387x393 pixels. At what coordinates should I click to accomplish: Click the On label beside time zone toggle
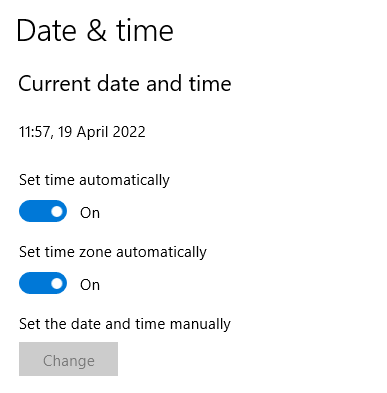coord(90,285)
